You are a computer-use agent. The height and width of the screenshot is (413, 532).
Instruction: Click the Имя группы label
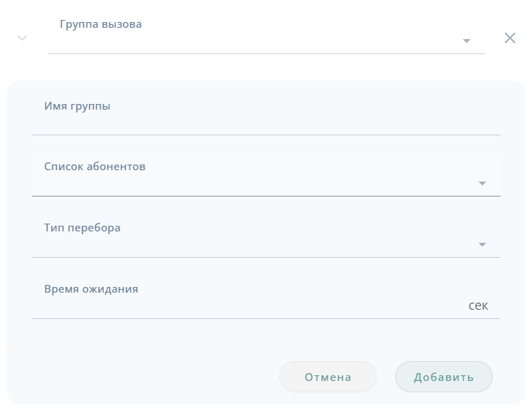[x=77, y=106]
